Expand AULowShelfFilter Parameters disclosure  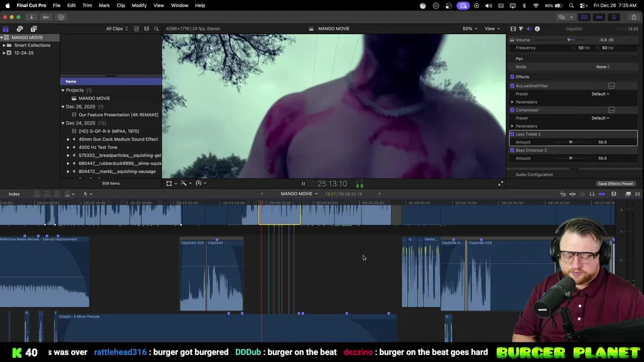click(x=512, y=102)
